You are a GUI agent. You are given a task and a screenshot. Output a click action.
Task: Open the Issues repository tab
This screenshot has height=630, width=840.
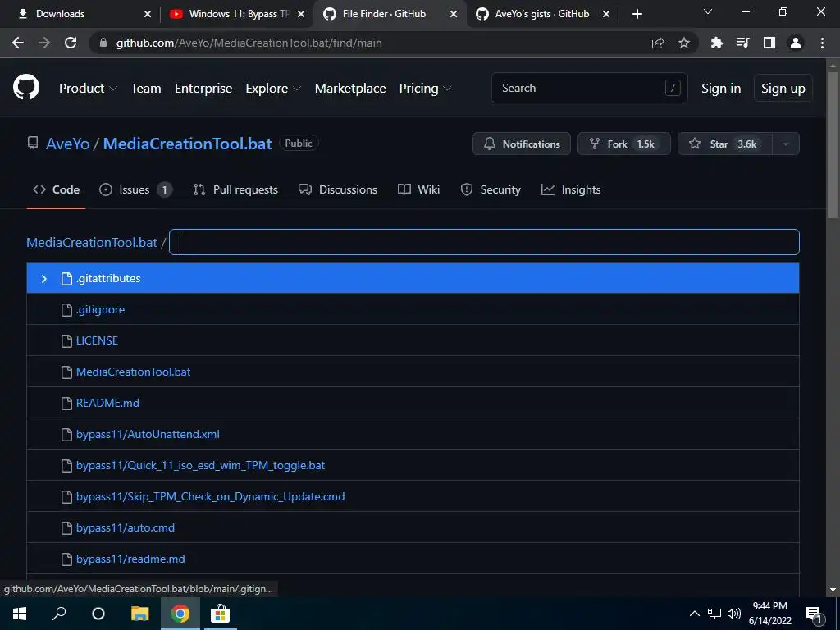pos(135,189)
